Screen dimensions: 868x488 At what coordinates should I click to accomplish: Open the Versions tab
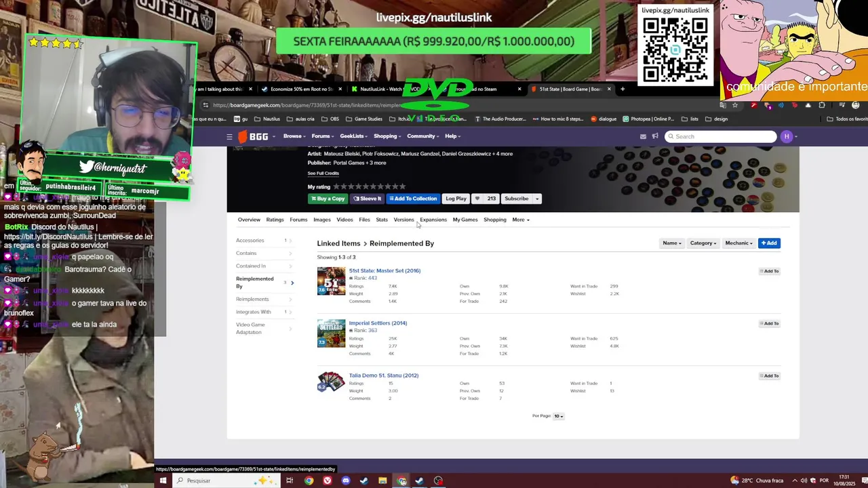pos(403,220)
